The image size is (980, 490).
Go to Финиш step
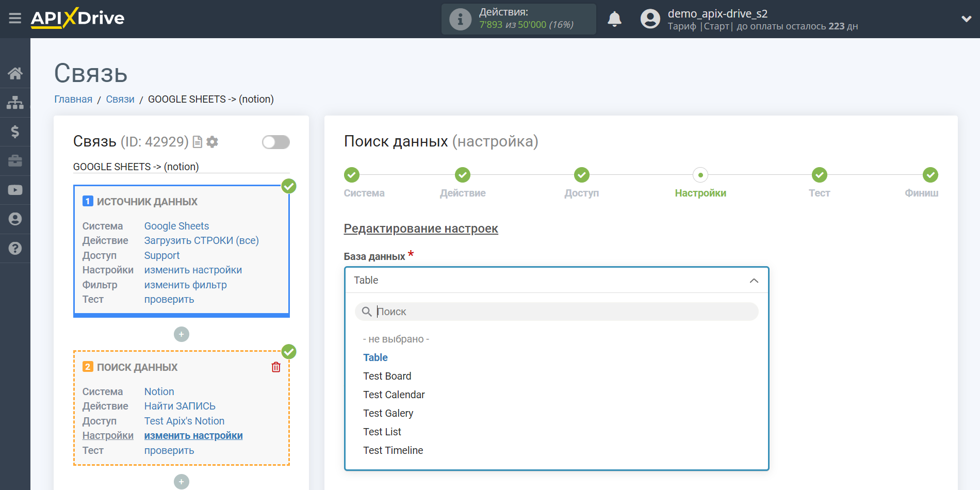pyautogui.click(x=930, y=175)
